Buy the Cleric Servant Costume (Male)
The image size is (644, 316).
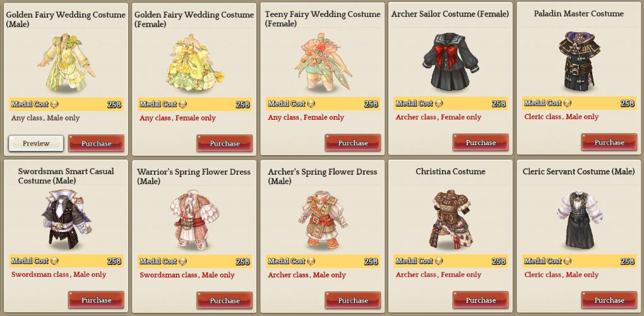pos(609,300)
